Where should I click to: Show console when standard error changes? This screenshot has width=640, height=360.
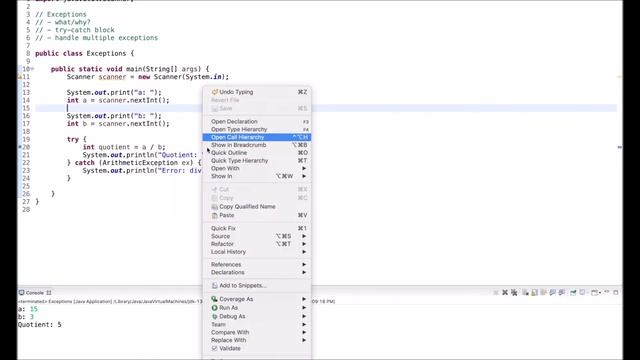coord(562,292)
